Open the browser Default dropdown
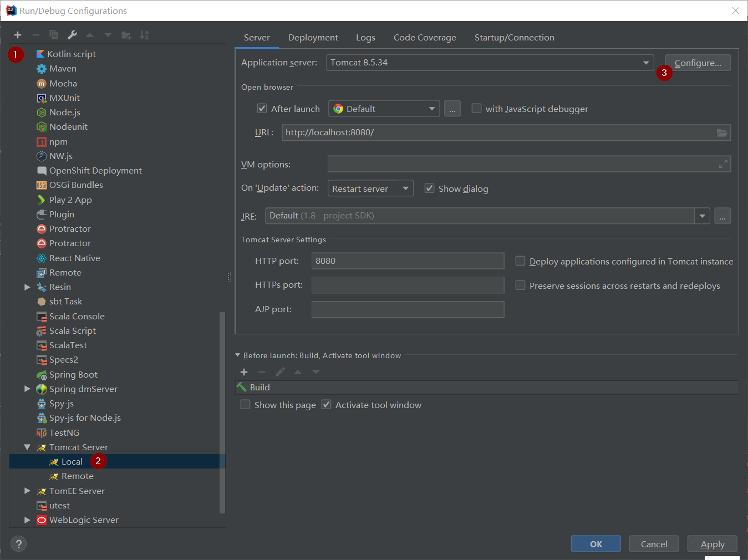The height and width of the screenshot is (560, 748). 384,109
